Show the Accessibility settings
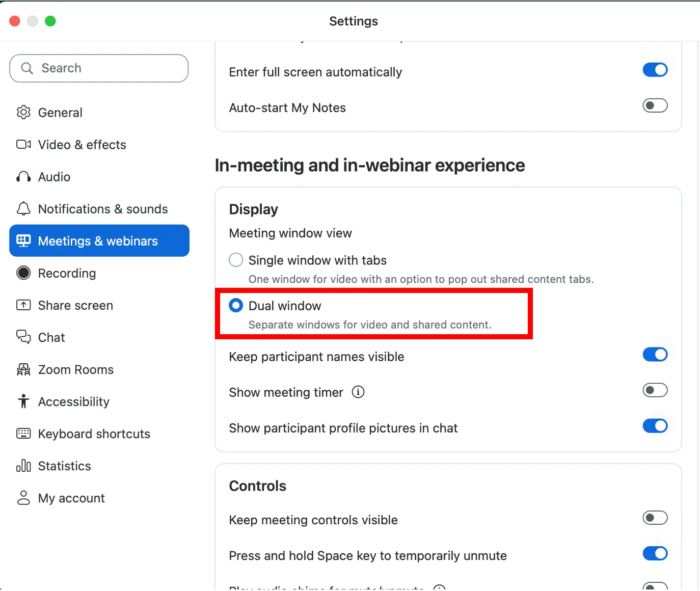 tap(99, 401)
